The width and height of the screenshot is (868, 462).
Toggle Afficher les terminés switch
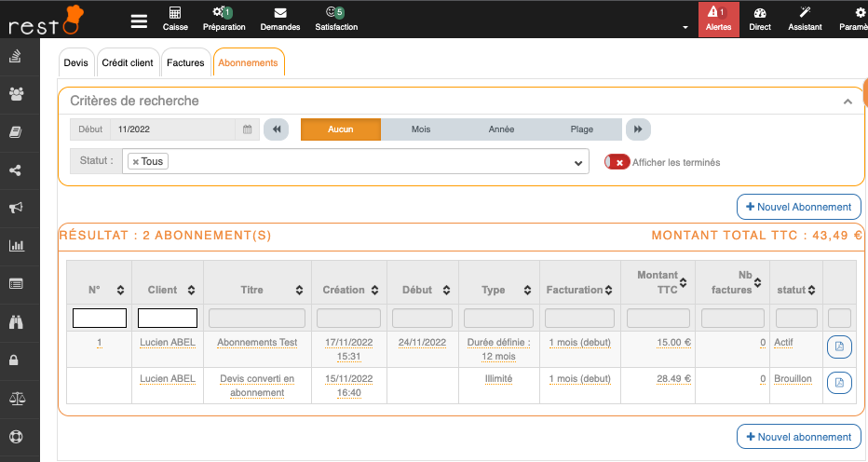[x=617, y=162]
